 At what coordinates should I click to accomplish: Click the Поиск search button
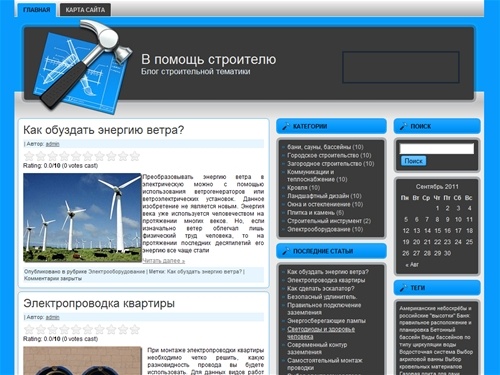pos(413,161)
